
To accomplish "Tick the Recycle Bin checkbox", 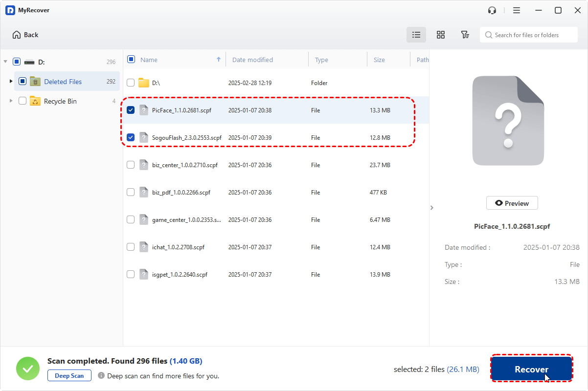I will pyautogui.click(x=23, y=101).
